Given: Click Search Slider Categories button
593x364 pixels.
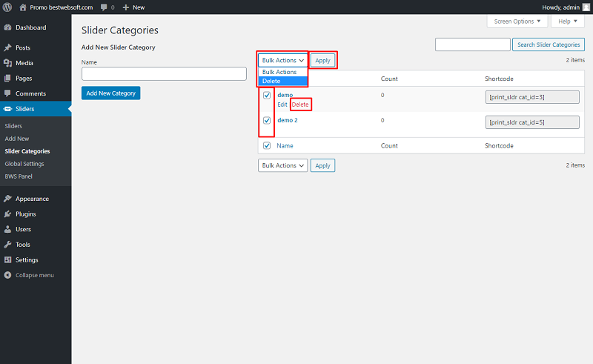Looking at the screenshot, I should coord(549,44).
